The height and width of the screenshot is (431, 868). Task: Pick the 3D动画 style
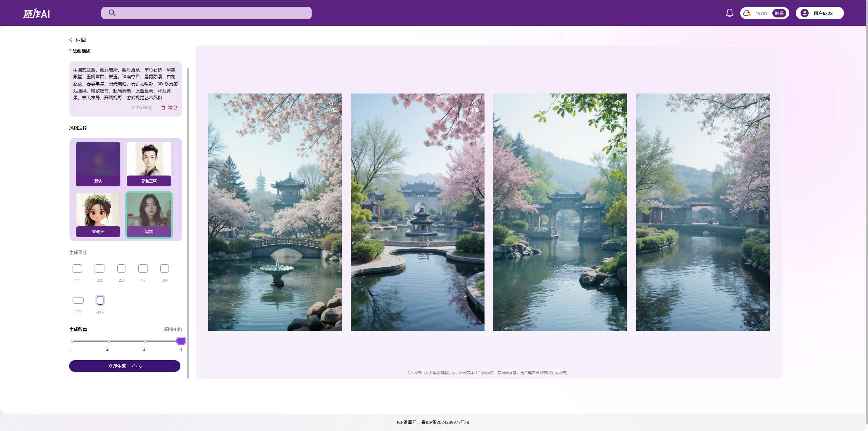tap(98, 215)
